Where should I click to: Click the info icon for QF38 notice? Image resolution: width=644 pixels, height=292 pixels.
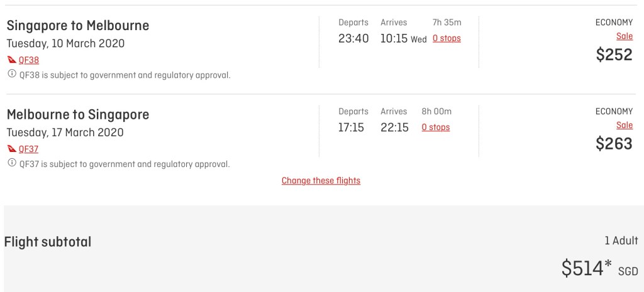point(11,75)
